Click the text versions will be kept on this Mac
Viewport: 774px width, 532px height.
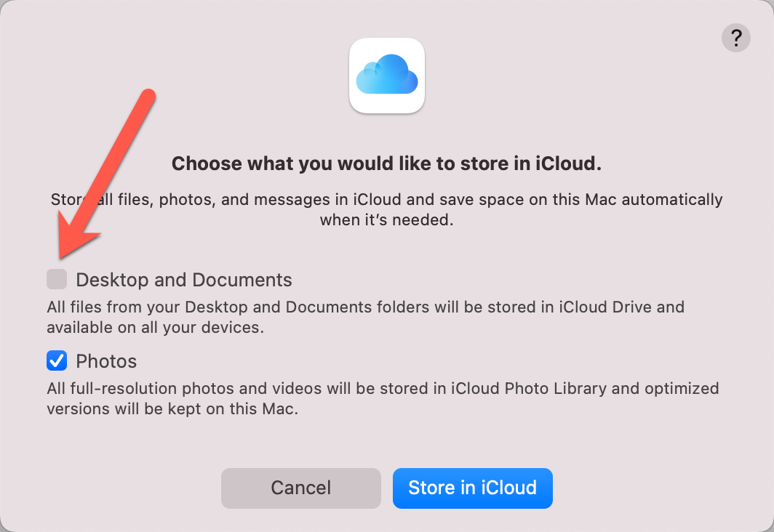172,408
